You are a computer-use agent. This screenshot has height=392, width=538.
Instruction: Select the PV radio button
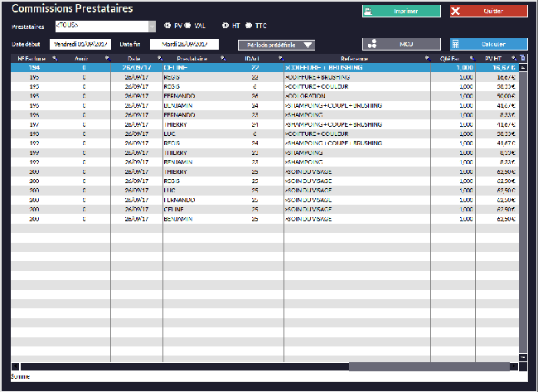coord(167,26)
